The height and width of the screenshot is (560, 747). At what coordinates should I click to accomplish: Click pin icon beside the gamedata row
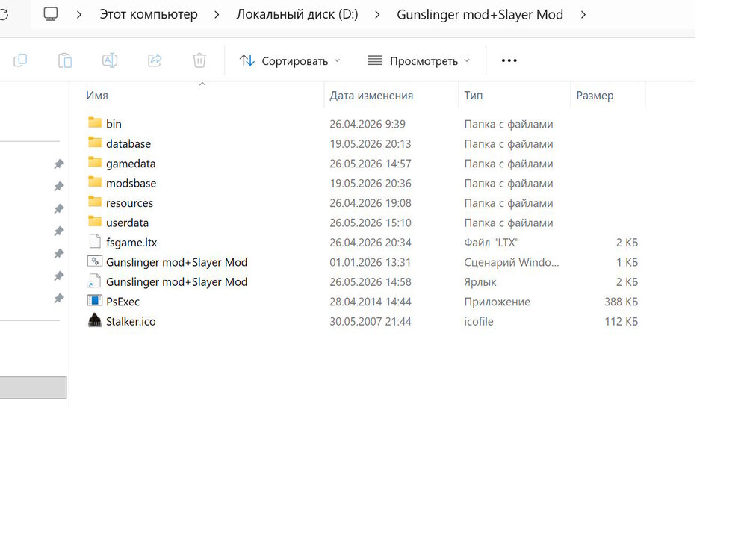pyautogui.click(x=58, y=164)
